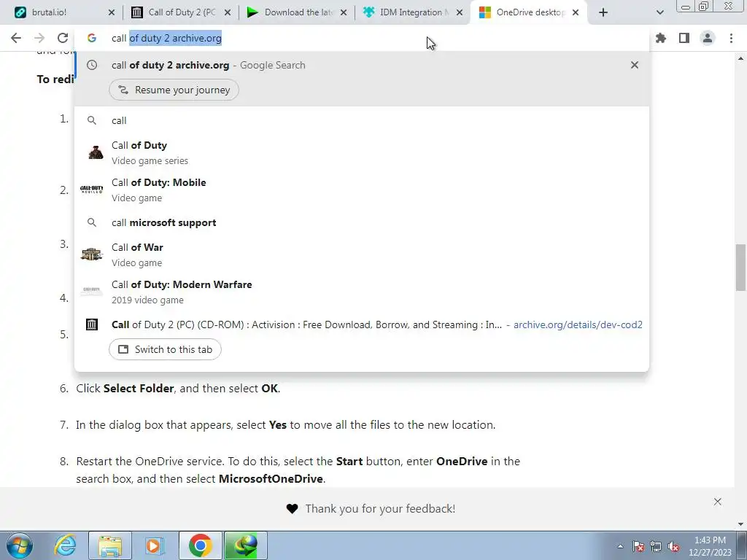Click the scrollbar up arrow

point(741,58)
